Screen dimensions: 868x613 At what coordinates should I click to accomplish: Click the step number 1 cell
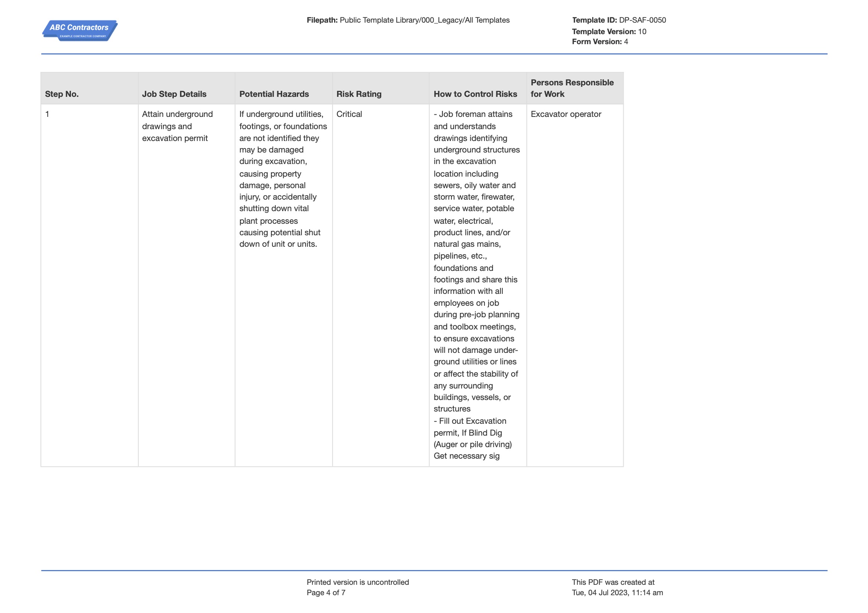(89, 285)
